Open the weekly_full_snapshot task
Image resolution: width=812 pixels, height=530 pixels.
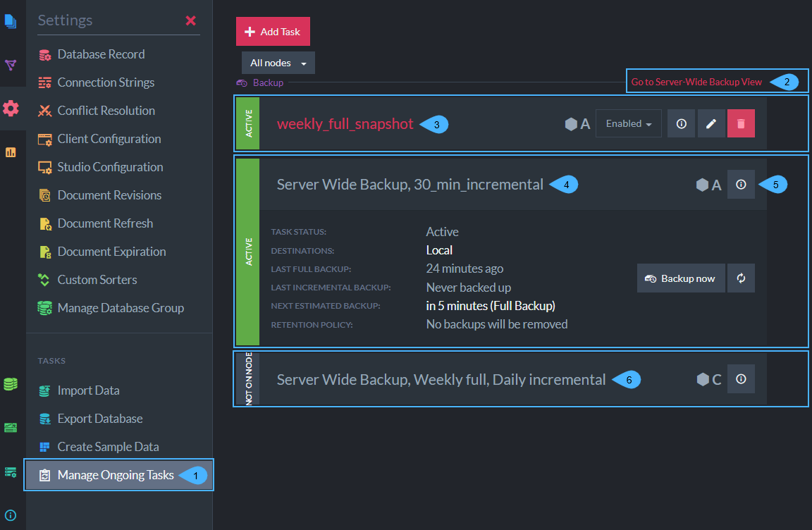coord(345,124)
